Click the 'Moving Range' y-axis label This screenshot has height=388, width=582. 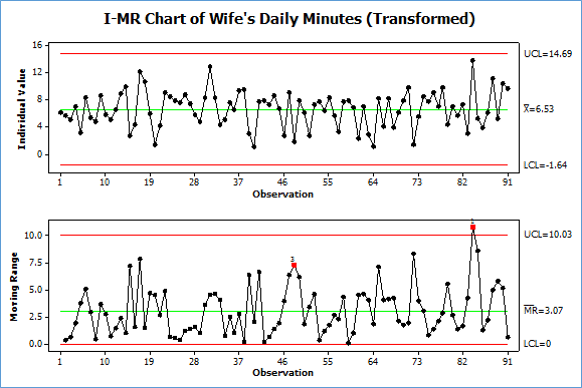(14, 286)
